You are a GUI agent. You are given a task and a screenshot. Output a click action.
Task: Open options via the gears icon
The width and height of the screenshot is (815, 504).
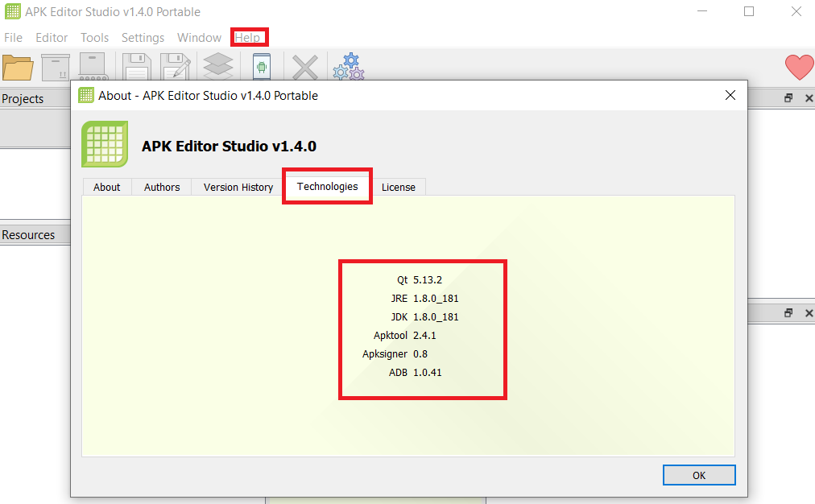349,67
